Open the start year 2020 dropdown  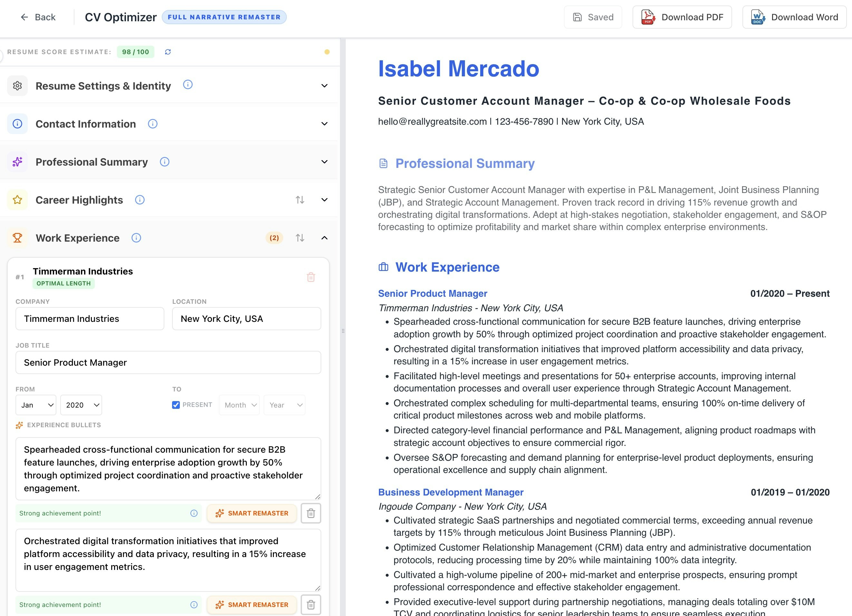tap(81, 405)
